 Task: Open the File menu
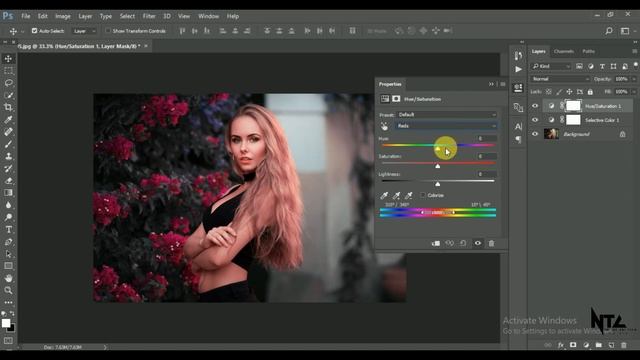tap(26, 16)
